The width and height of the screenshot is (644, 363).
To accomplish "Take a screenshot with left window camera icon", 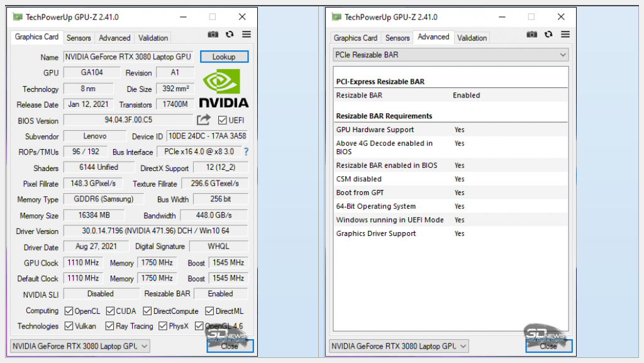I will tap(213, 35).
